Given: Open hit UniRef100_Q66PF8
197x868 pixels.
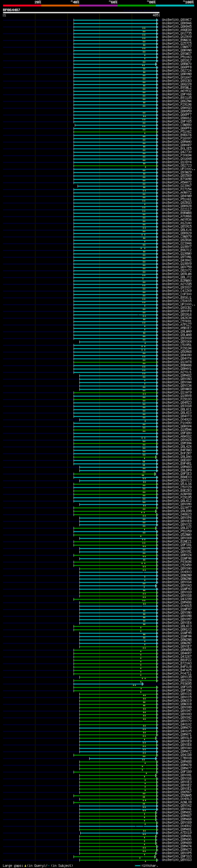Looking at the screenshot, I should point(176,67).
